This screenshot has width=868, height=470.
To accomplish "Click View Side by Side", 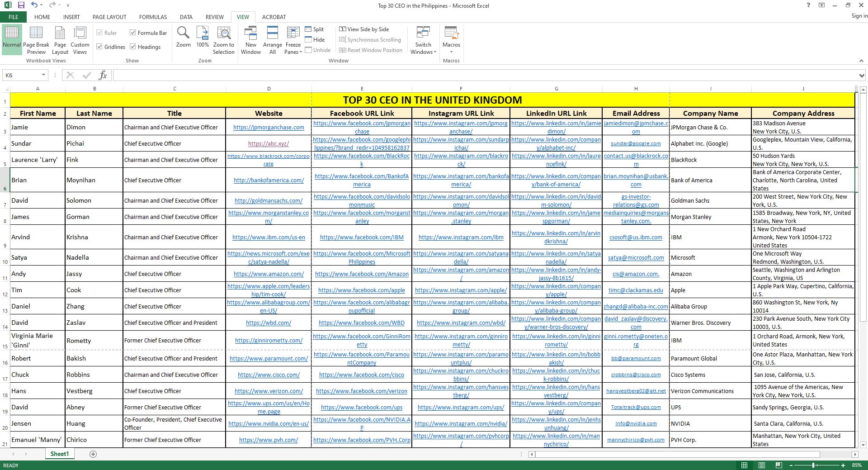I will [x=364, y=29].
